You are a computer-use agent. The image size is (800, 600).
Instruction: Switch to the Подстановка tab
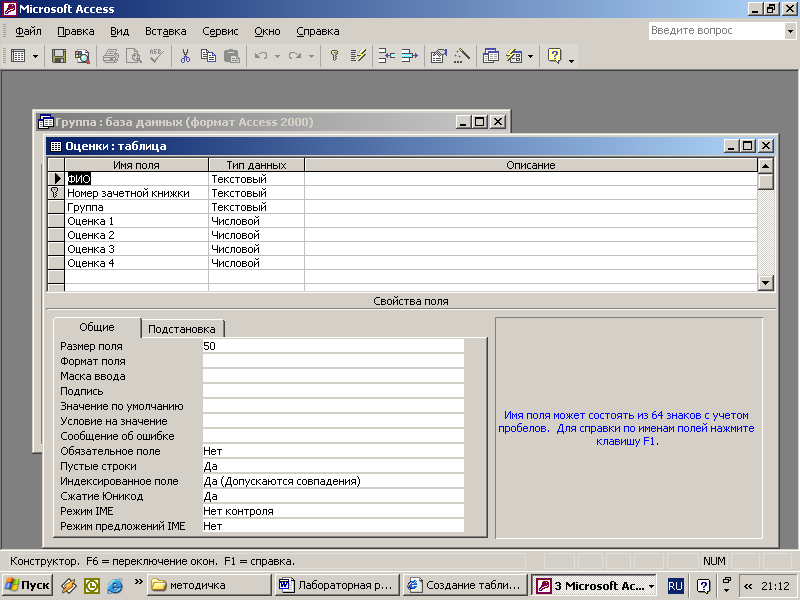click(182, 329)
